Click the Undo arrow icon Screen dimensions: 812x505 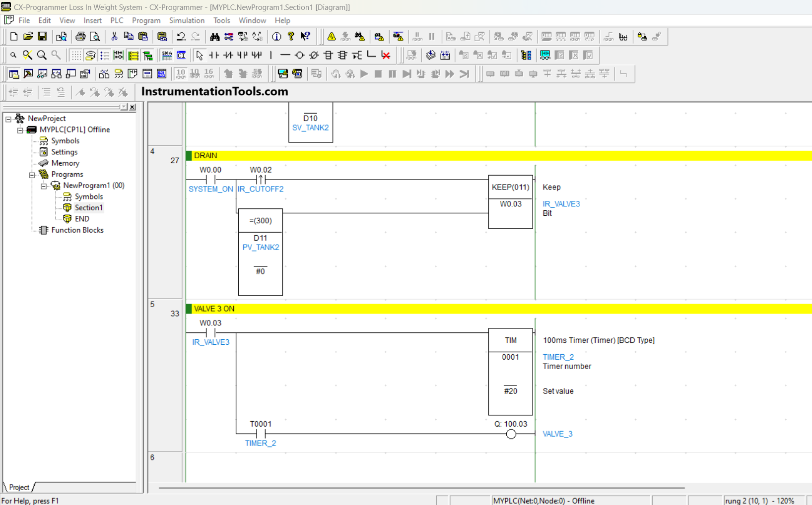coord(181,36)
